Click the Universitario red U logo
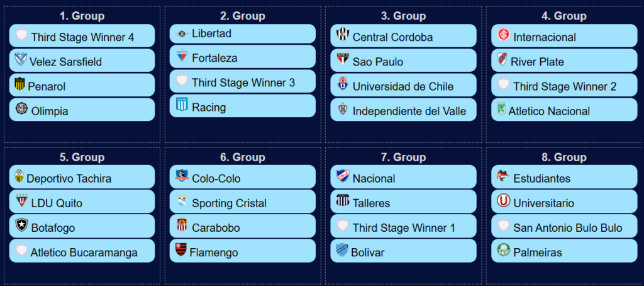644x286 pixels. coord(503,201)
